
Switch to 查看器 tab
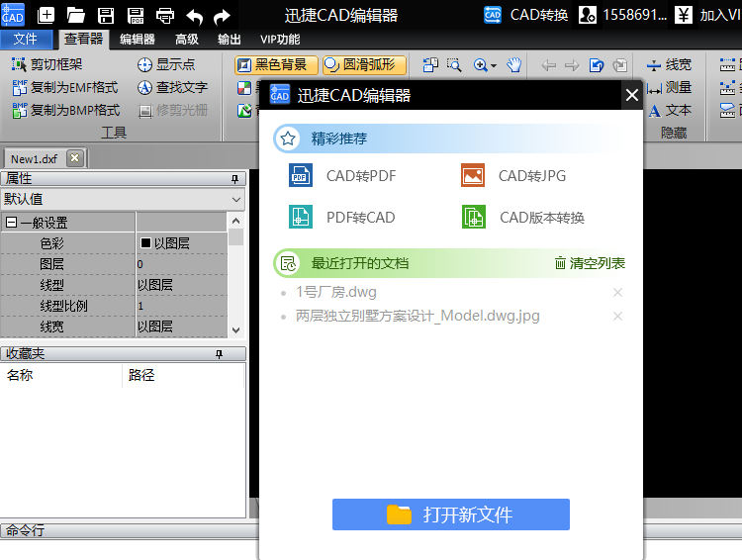click(84, 39)
